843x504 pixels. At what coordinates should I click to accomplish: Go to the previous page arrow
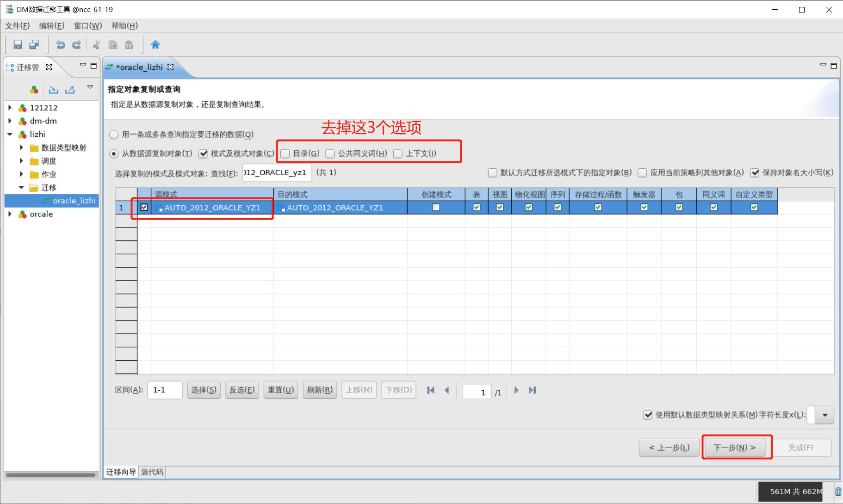click(x=446, y=390)
